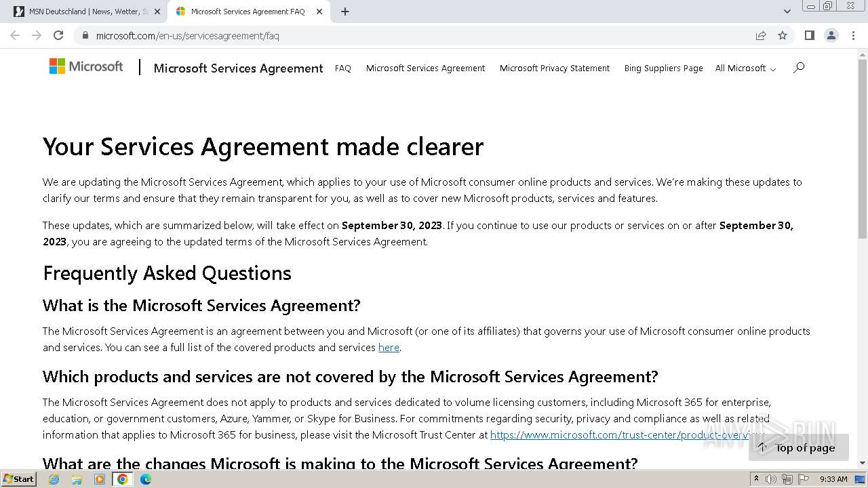Open Microsoft Services Agreement nav link
This screenshot has width=868, height=488.
[425, 68]
